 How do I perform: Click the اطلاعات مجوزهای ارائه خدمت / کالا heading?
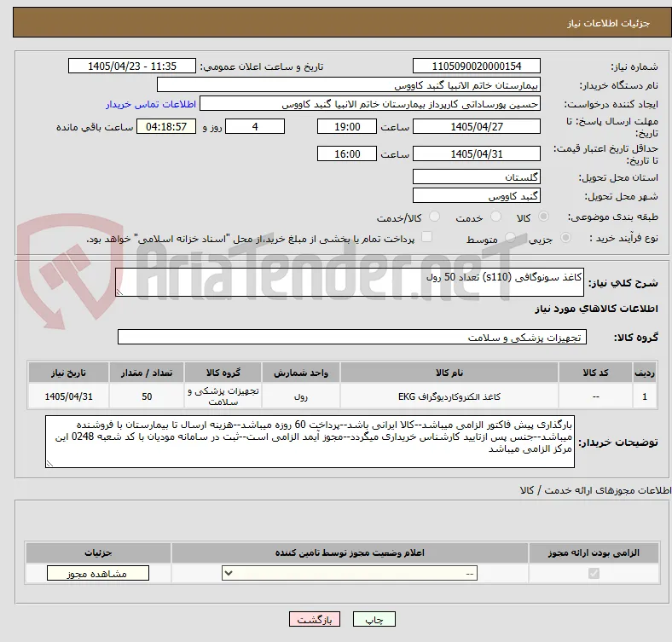click(595, 490)
